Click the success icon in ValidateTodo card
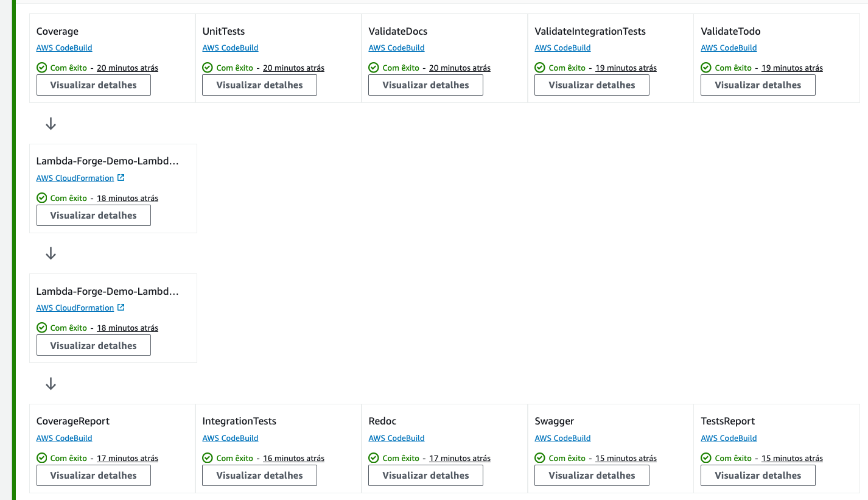868x500 pixels. [706, 68]
